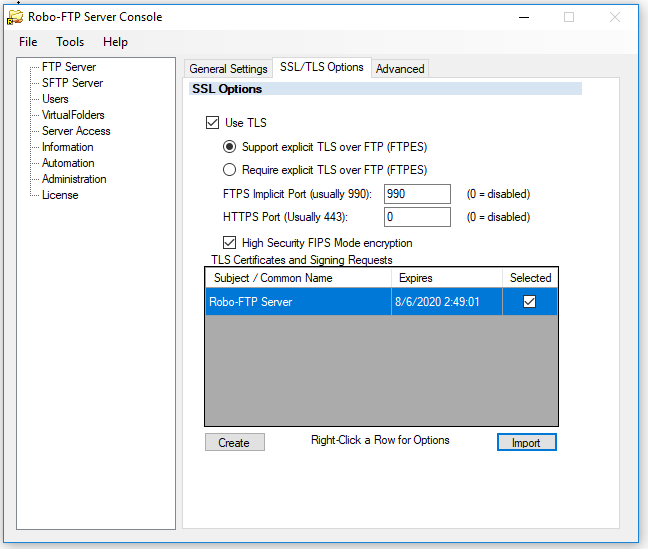648x549 pixels.
Task: Select Server Access in the tree
Action: 76,131
